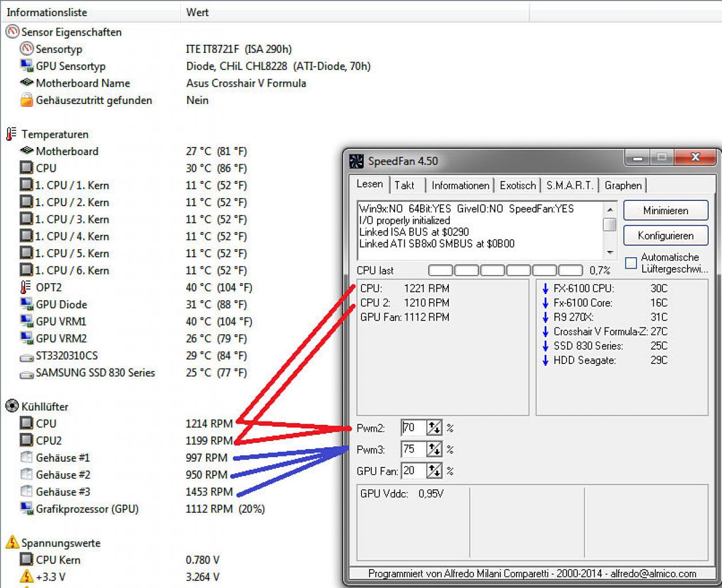
Task: Click the Spannungswerte warning triangle icon
Action: 12,542
